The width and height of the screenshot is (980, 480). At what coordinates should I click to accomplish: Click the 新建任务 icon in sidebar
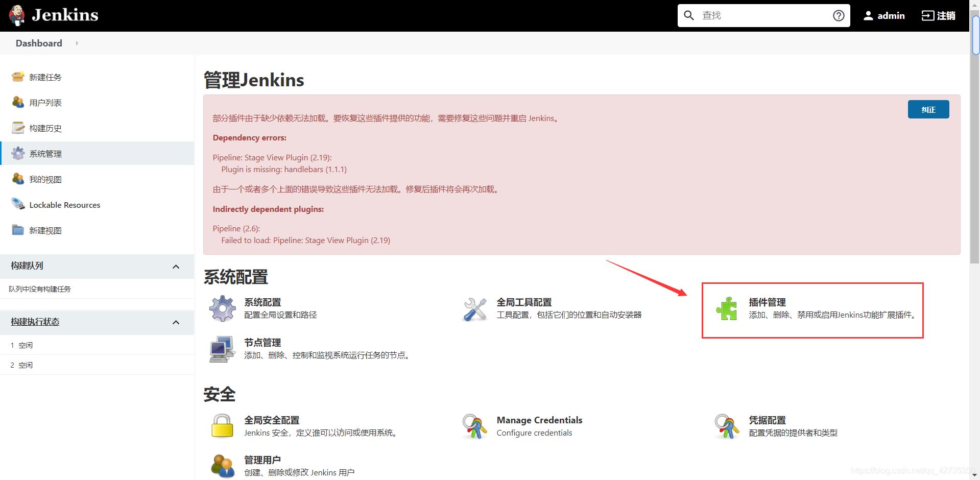click(x=18, y=77)
